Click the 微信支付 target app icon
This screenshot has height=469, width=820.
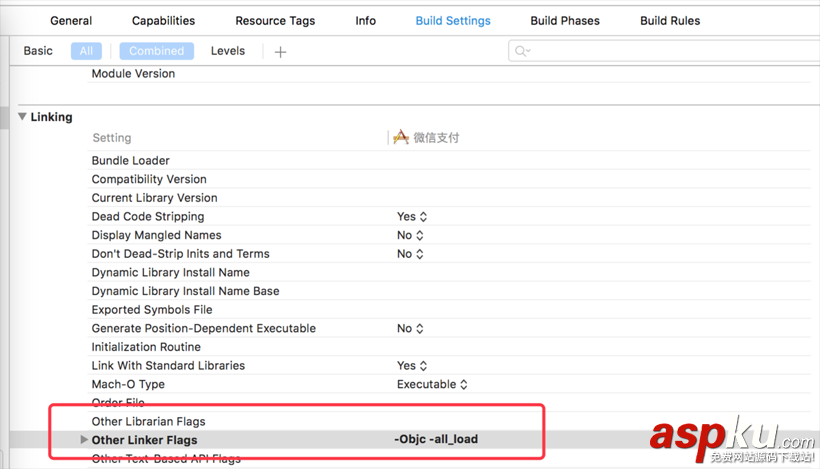point(400,138)
